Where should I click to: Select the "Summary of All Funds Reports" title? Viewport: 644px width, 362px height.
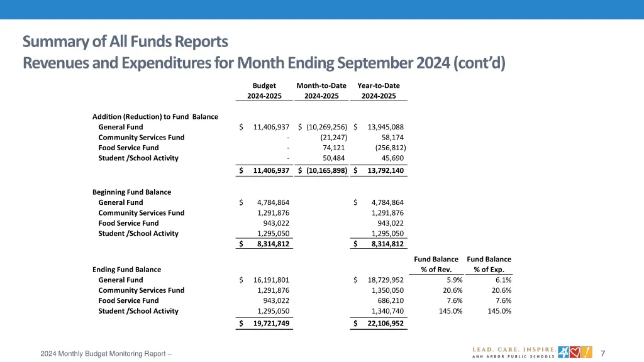click(125, 41)
